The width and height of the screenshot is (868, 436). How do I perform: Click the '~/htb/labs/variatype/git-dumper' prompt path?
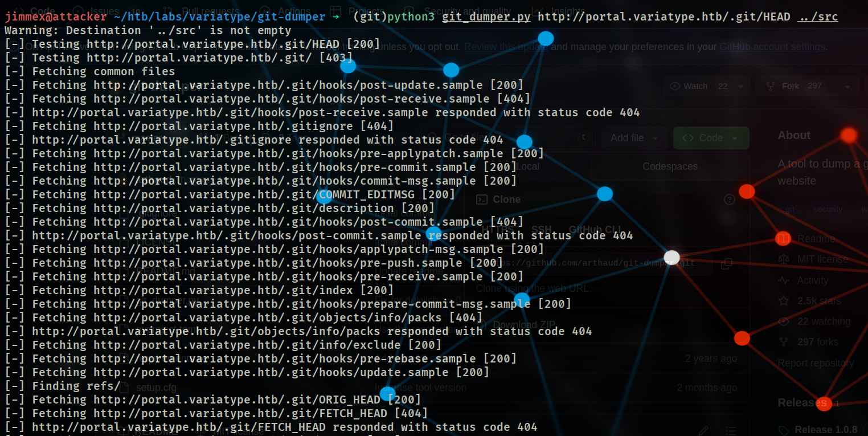[x=219, y=17]
